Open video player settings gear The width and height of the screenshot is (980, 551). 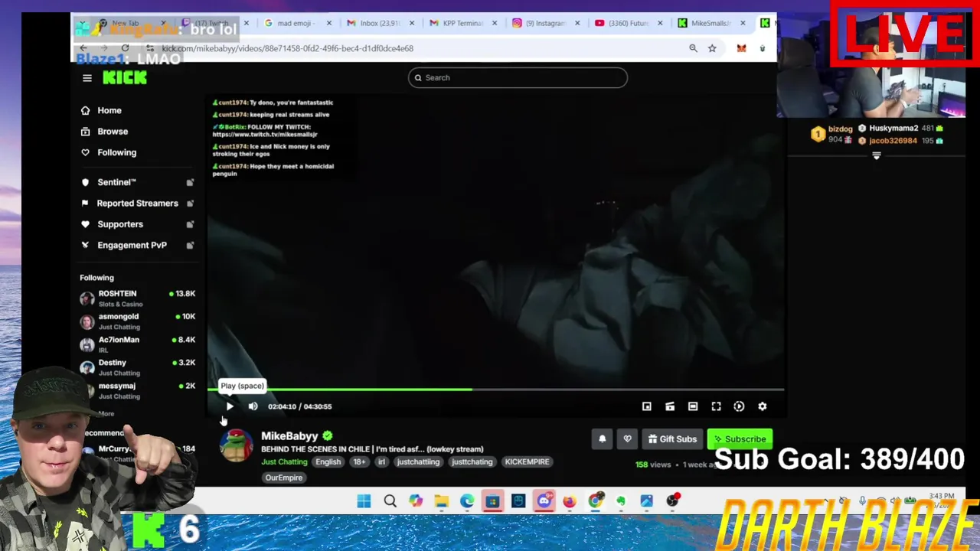(x=762, y=406)
